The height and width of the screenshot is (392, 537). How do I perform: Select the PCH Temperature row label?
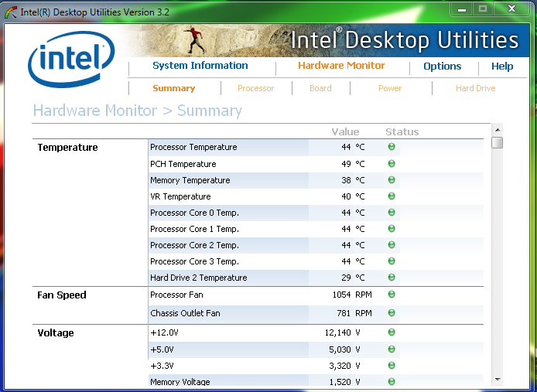pyautogui.click(x=183, y=164)
